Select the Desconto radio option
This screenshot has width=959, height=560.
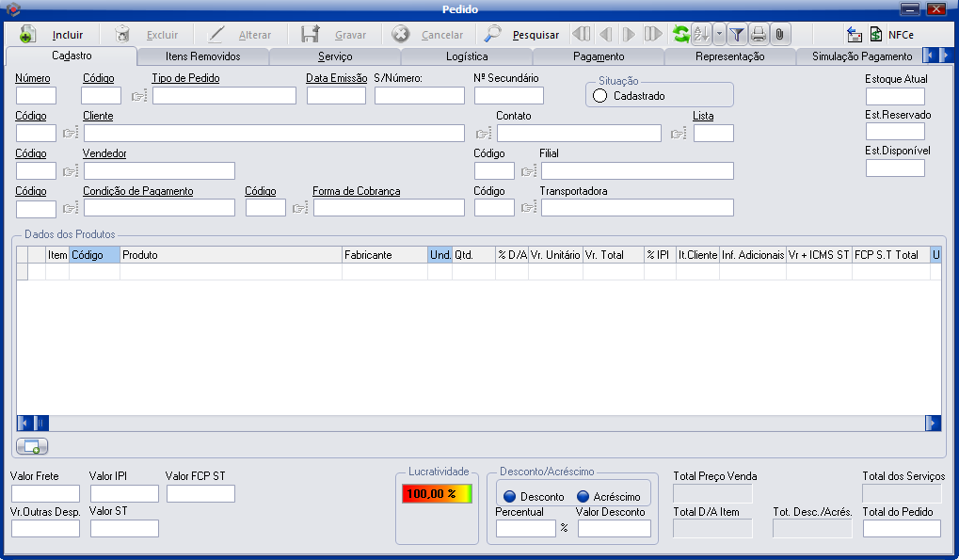(x=510, y=497)
